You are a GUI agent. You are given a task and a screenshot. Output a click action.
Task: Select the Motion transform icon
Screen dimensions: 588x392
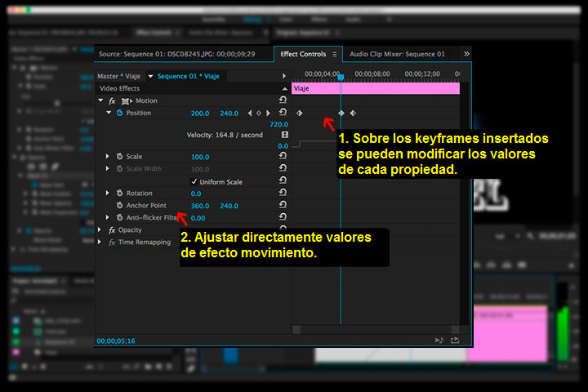(127, 101)
